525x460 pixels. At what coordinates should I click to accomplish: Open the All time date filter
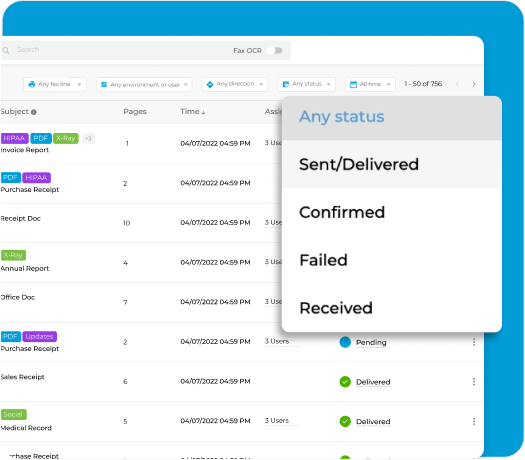[x=370, y=84]
